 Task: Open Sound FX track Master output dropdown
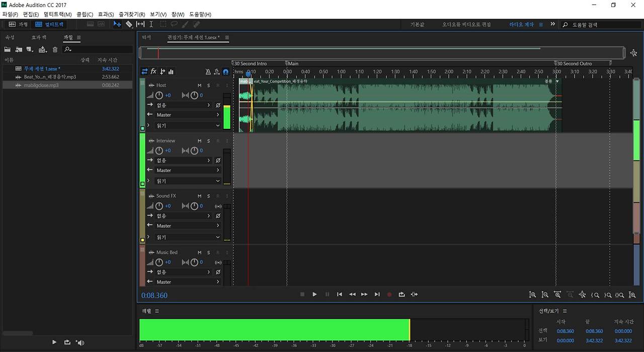click(x=187, y=226)
